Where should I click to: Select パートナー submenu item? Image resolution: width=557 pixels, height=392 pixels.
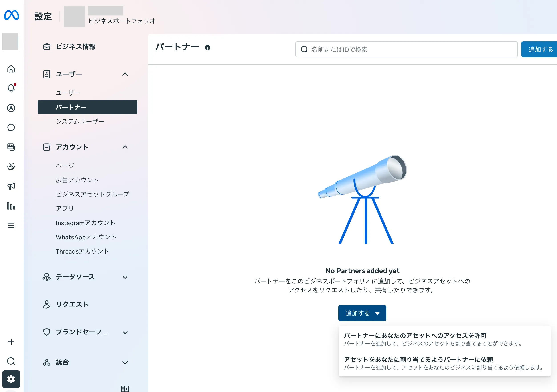(x=88, y=107)
